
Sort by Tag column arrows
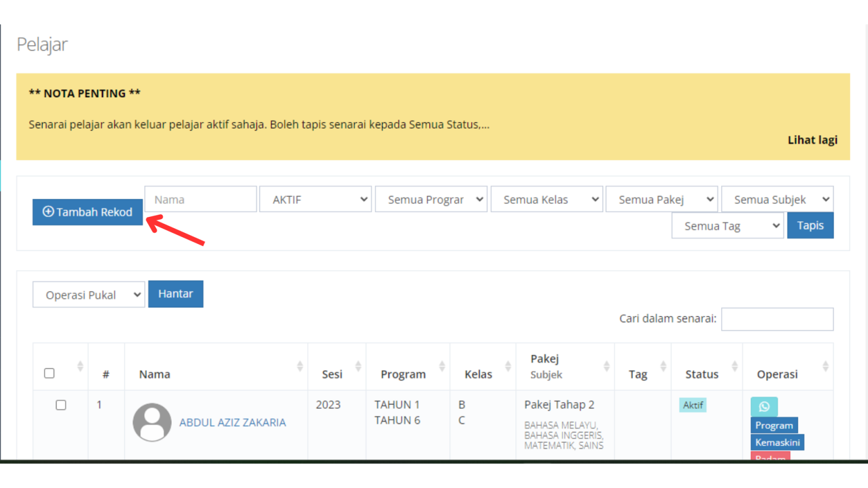[663, 367]
